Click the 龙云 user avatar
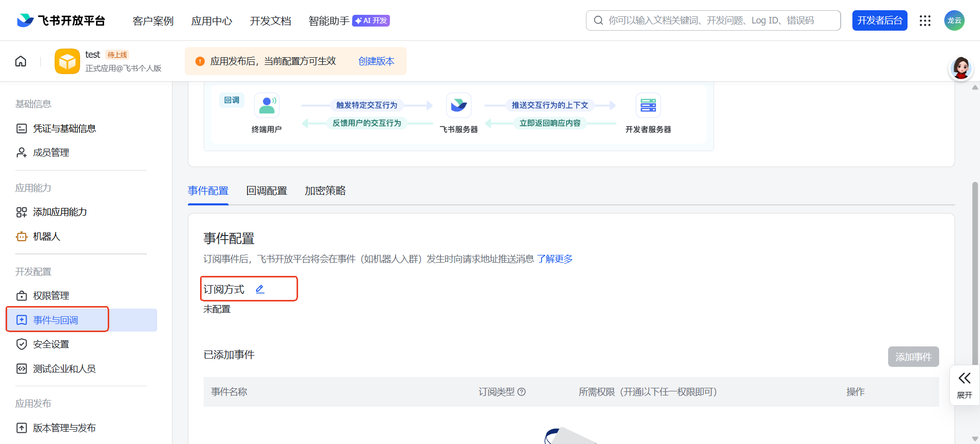This screenshot has height=444, width=980. click(954, 20)
